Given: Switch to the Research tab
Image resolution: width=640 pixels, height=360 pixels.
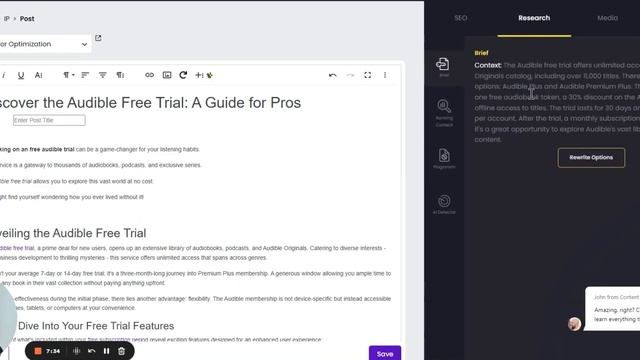Looking at the screenshot, I should click(534, 18).
